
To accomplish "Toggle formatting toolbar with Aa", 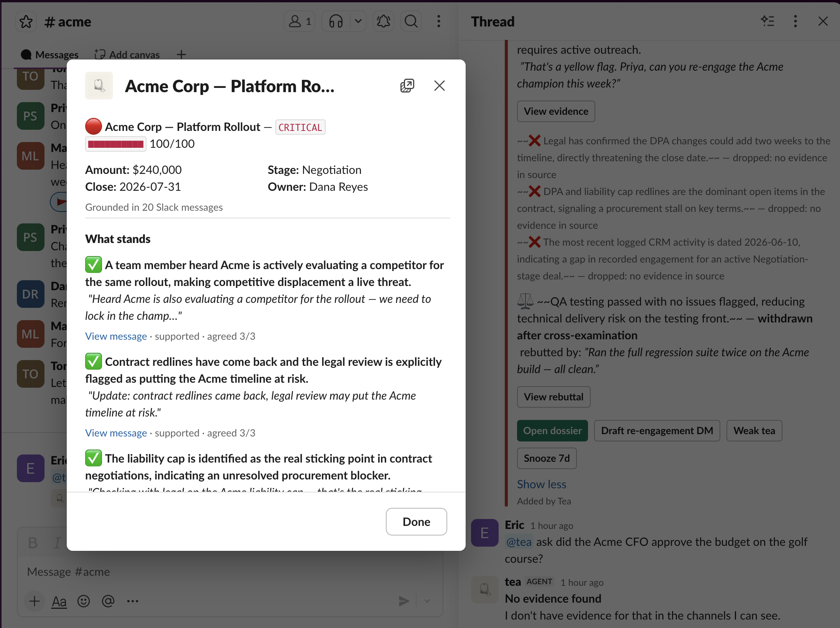I will coord(59,601).
